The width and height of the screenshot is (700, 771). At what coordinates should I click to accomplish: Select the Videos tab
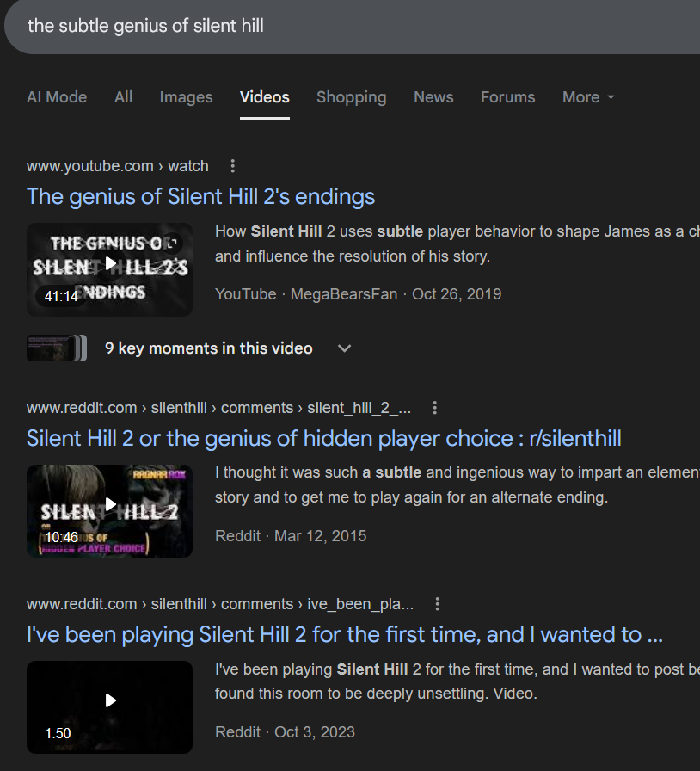click(x=265, y=97)
